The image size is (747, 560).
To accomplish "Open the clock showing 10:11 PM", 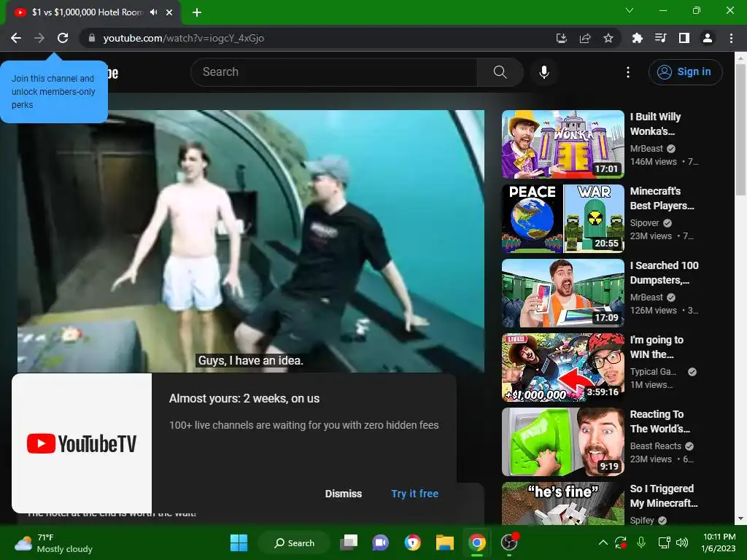I will pos(719,542).
